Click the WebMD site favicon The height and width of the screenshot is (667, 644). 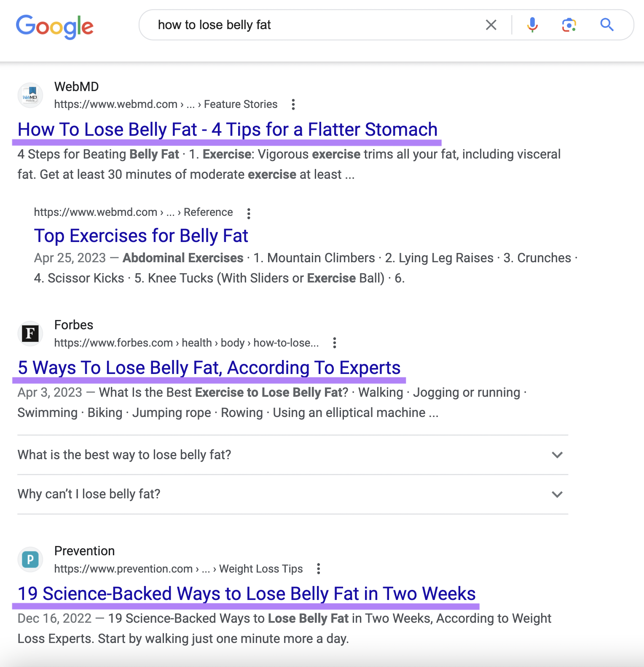(x=30, y=95)
